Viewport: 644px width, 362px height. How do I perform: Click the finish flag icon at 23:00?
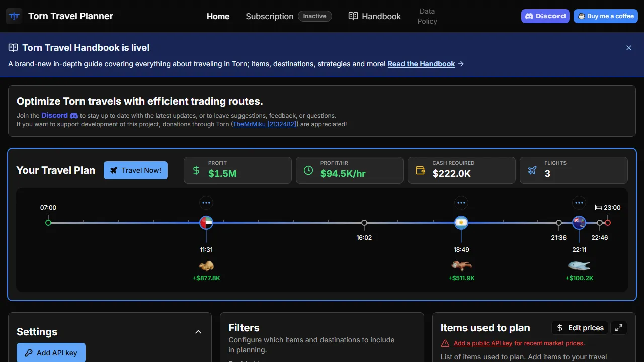[x=598, y=207]
